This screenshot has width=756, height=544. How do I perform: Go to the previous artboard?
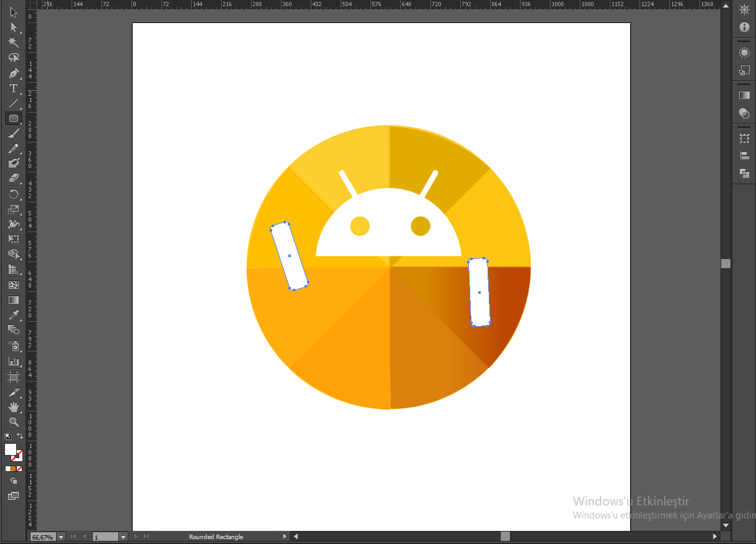[x=85, y=537]
